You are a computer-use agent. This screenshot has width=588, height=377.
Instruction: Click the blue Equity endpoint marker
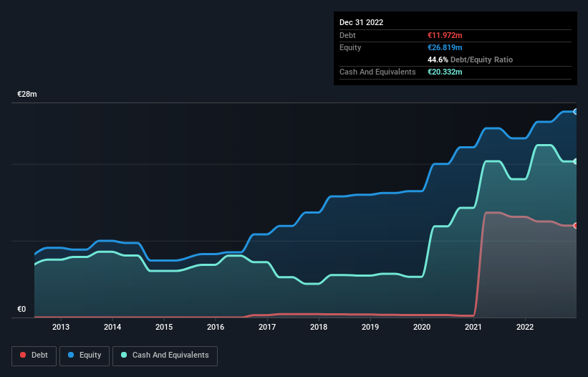576,111
